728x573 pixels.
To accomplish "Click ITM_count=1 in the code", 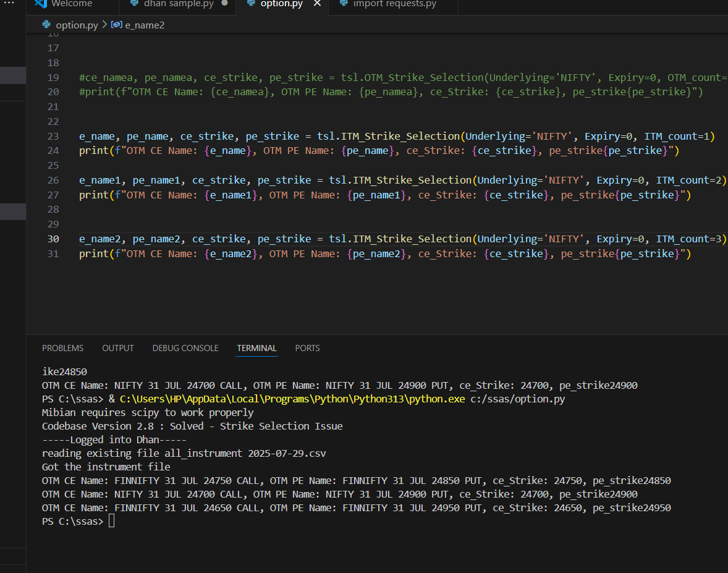I will tap(677, 137).
